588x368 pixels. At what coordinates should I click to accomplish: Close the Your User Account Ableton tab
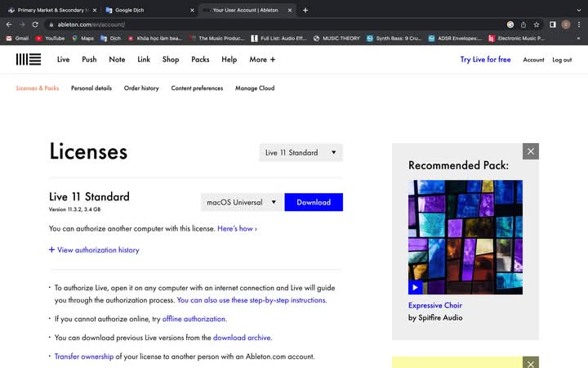click(289, 10)
